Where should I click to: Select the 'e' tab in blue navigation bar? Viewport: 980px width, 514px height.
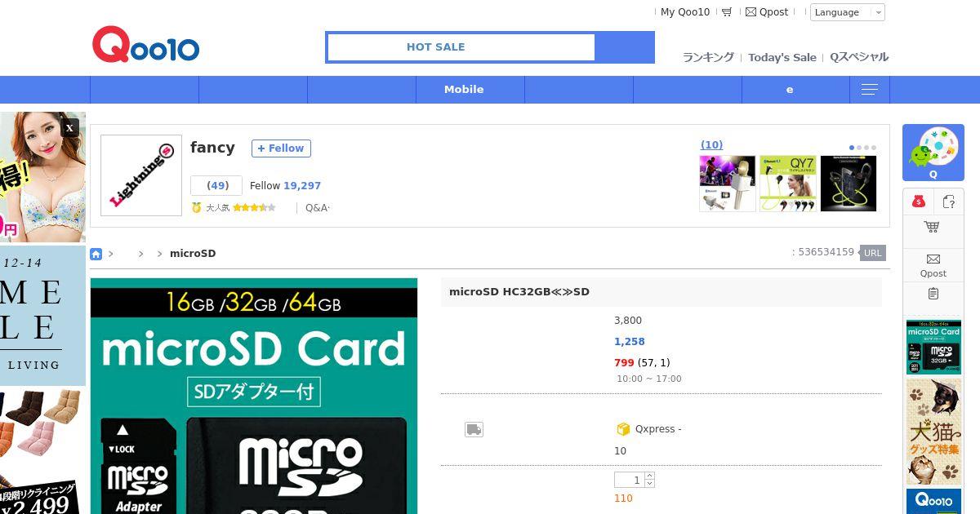pyautogui.click(x=790, y=90)
